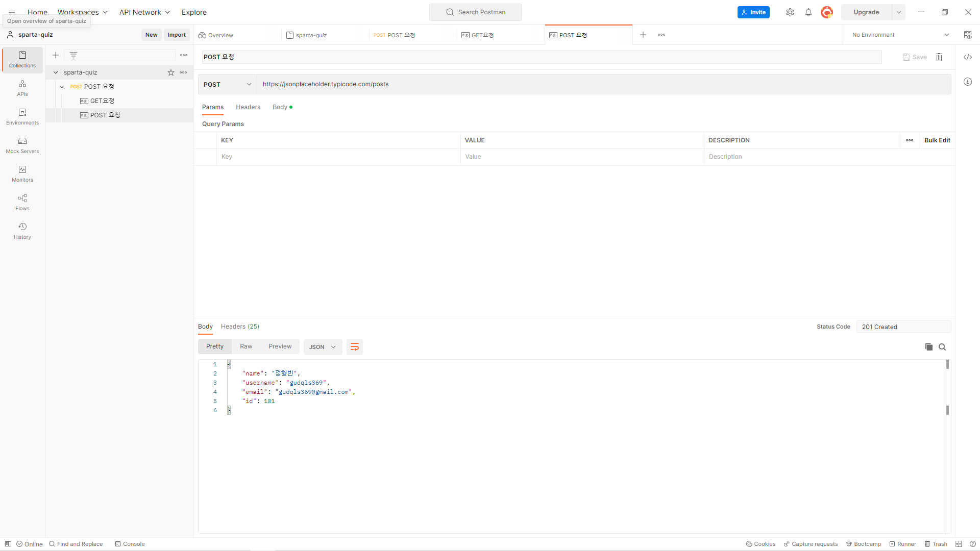Switch response view to Raw
980x551 pixels.
click(x=246, y=346)
